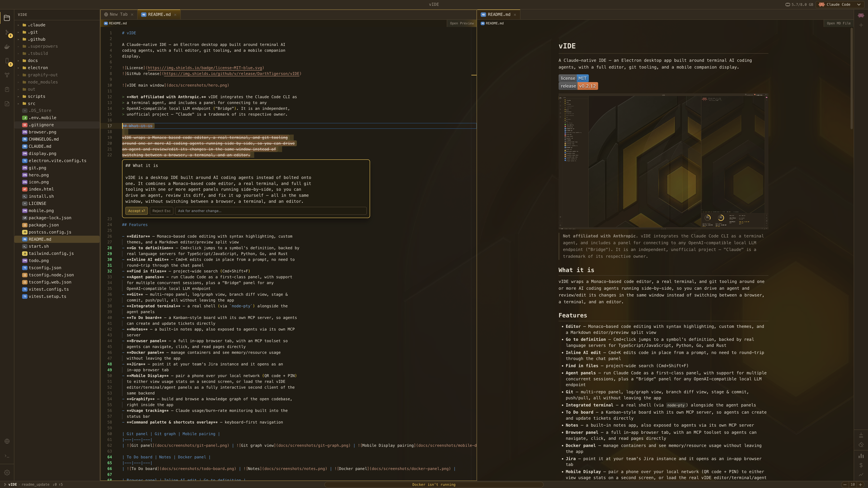
Task: Open the Mobile Display phone icon
Action: [x=7, y=61]
